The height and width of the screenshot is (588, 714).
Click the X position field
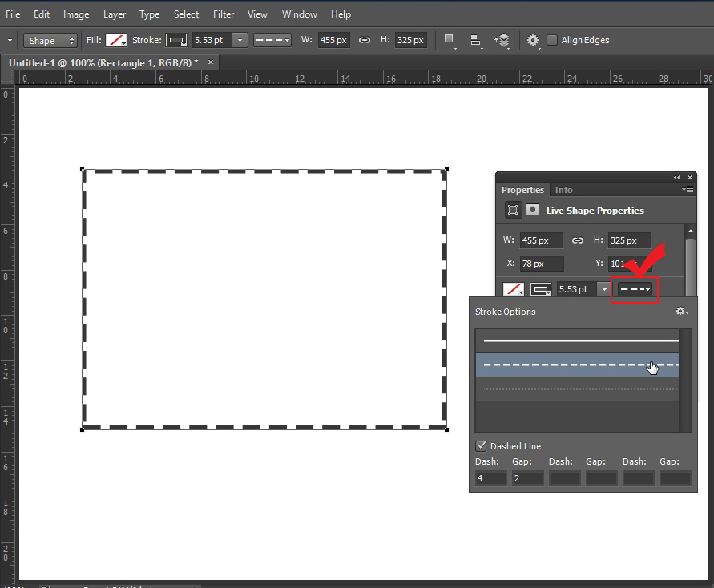(542, 264)
